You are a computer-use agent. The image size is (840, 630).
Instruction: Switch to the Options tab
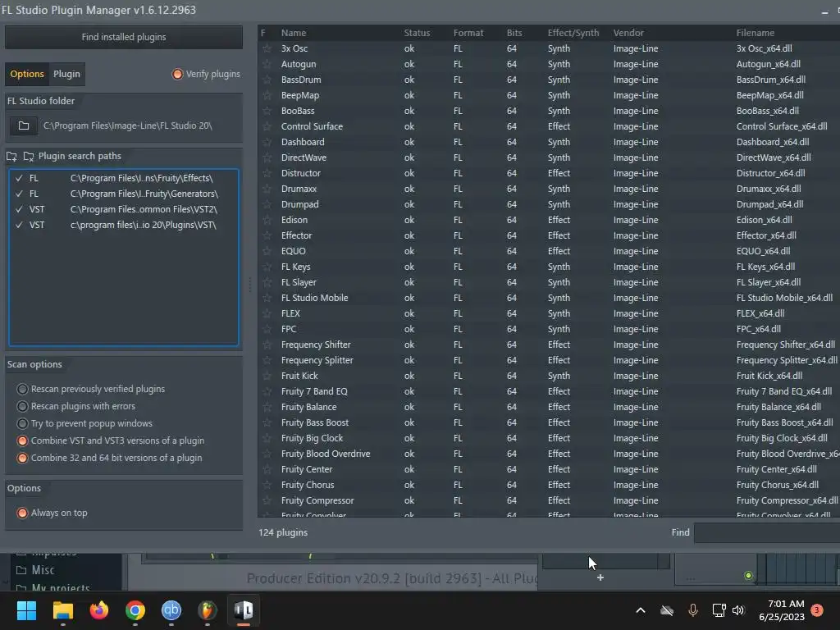tap(27, 74)
